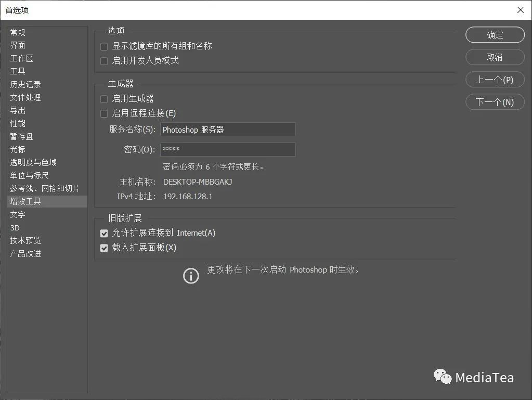Click the host name DESKTOP-MBBGAKJ
The height and width of the screenshot is (400, 532).
pyautogui.click(x=198, y=182)
